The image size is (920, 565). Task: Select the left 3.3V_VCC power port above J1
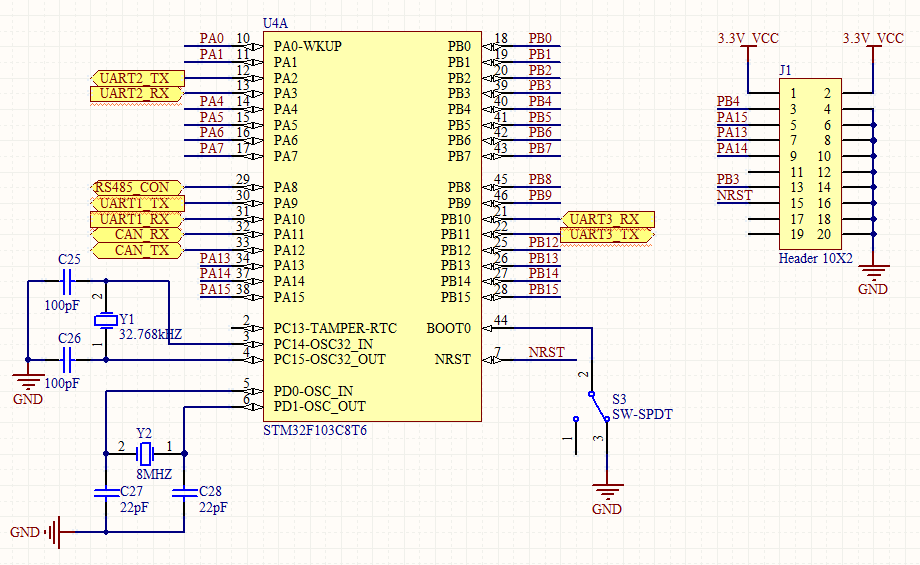[748, 40]
